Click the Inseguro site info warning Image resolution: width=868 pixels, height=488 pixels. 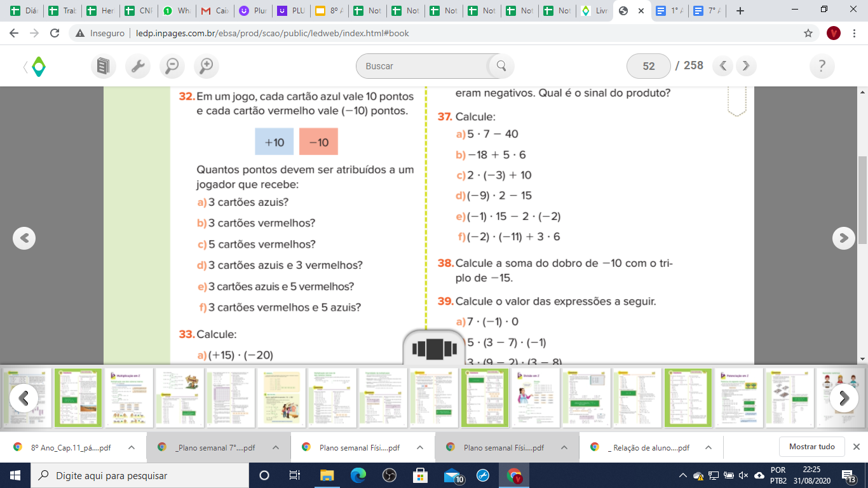[98, 33]
